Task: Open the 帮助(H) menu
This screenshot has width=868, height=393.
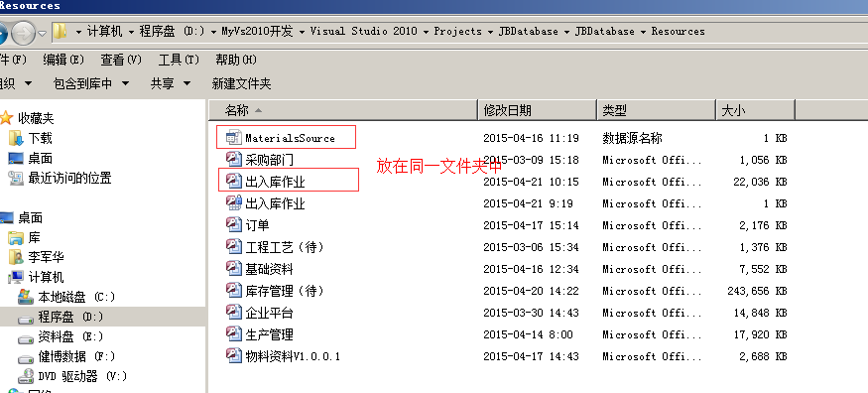Action: pos(236,60)
